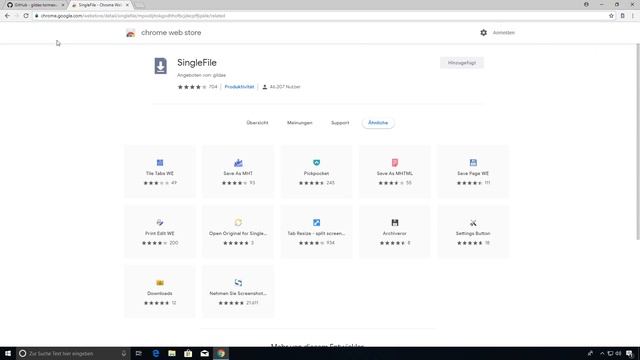Image resolution: width=640 pixels, height=360 pixels.
Task: Open the Open Original for Single... icon
Action: 238,223
